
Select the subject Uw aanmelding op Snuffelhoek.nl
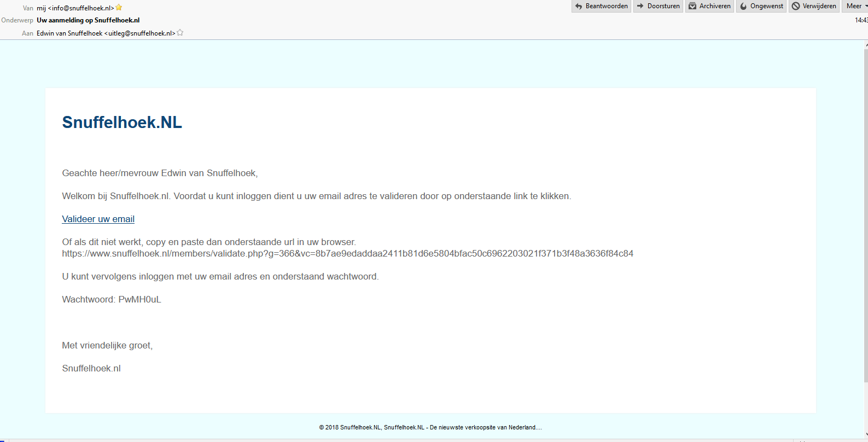click(x=88, y=20)
